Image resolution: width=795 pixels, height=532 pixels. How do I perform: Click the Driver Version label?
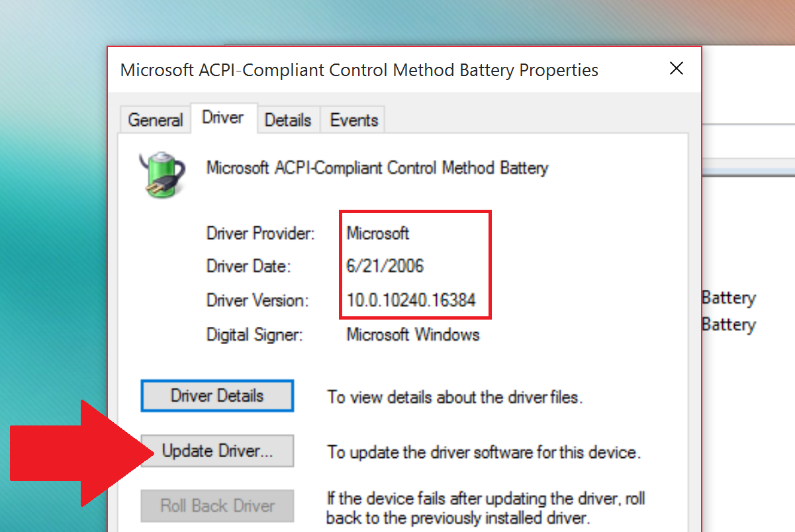coord(257,300)
